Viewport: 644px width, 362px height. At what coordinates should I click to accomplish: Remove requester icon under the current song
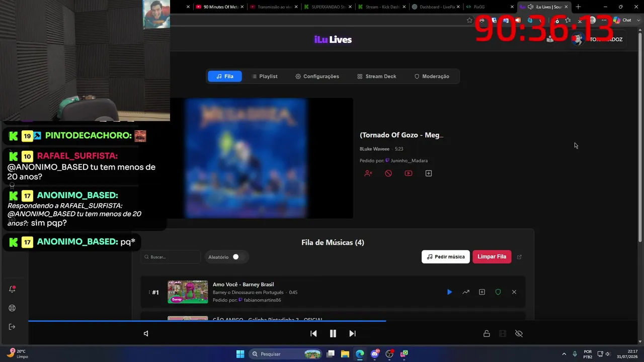coord(368,173)
